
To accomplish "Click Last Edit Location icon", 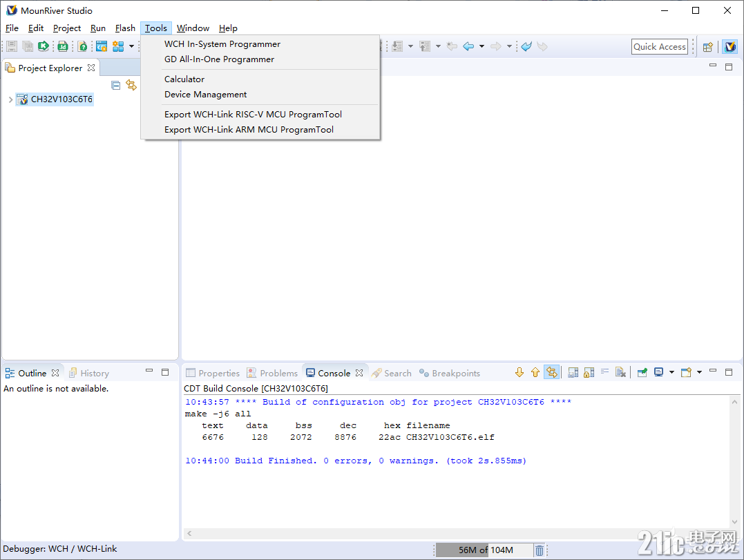I will click(x=452, y=46).
